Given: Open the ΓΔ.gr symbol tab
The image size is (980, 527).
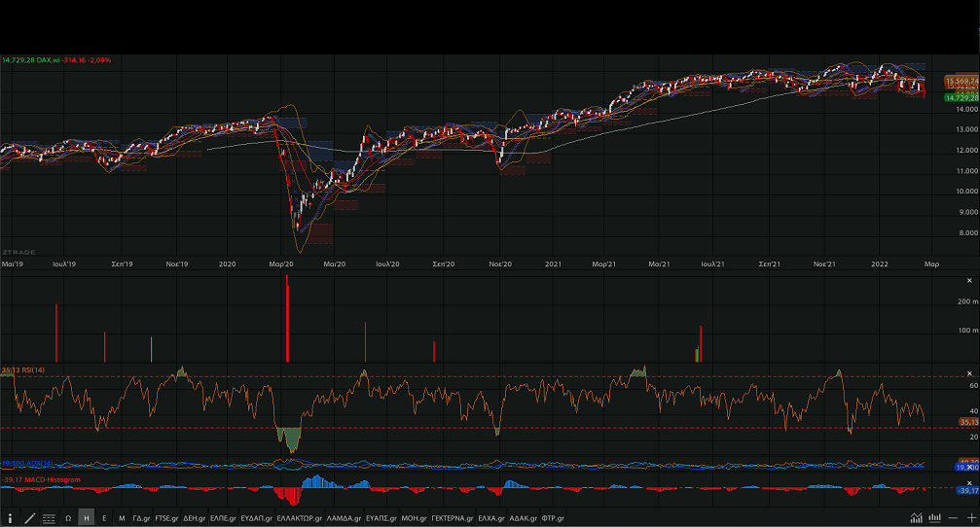Looking at the screenshot, I should coord(141,517).
